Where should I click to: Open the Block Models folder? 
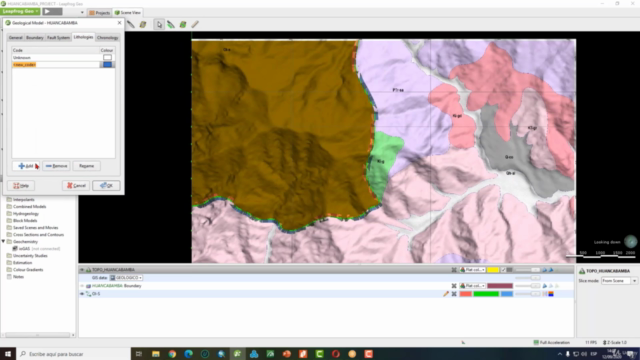(x=25, y=220)
